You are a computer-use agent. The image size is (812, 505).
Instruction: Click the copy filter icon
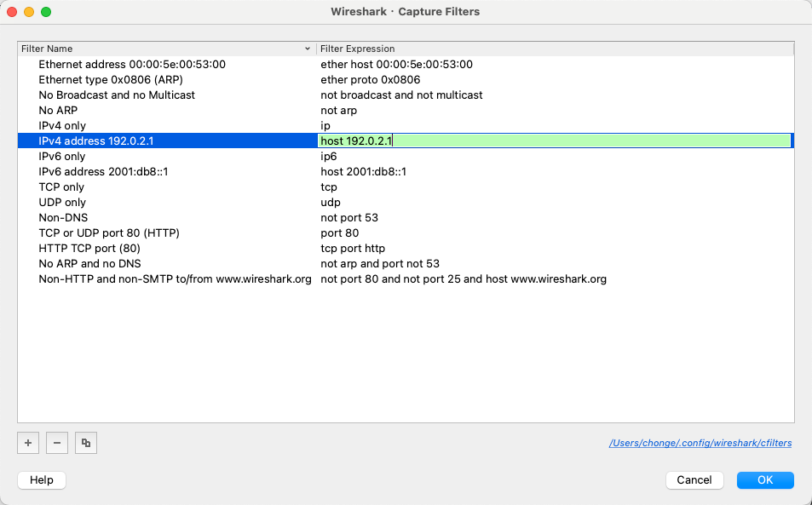point(85,443)
